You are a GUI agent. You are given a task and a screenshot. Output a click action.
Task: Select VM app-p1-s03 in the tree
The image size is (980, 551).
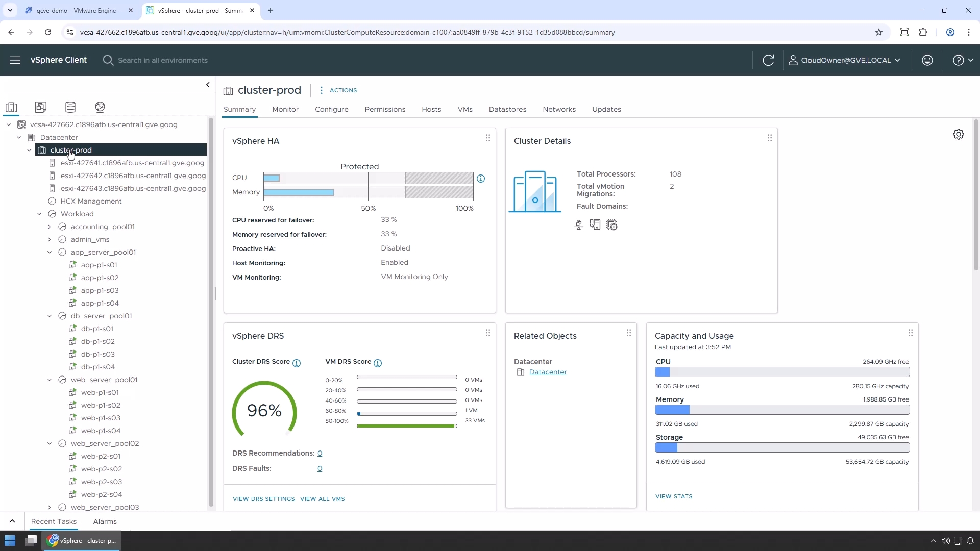pos(100,290)
